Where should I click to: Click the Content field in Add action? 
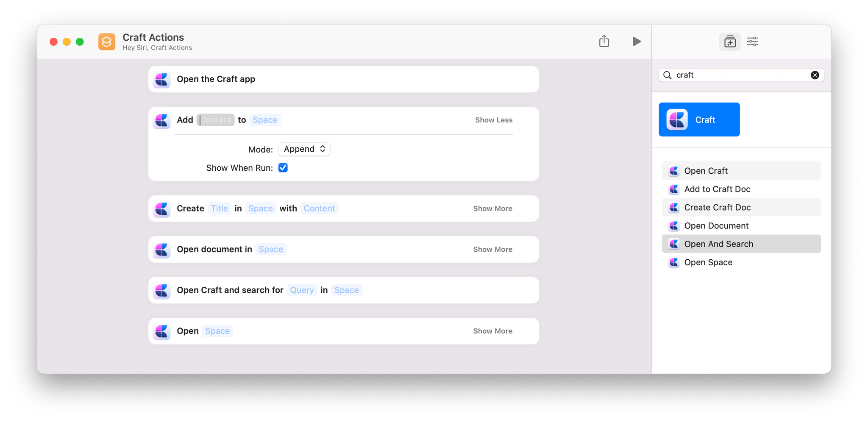tap(215, 120)
